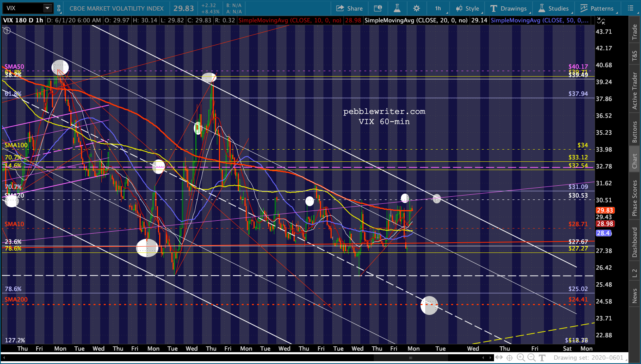Click the blue 28.4 price bubble
This screenshot has height=364, width=641.
coord(604,233)
